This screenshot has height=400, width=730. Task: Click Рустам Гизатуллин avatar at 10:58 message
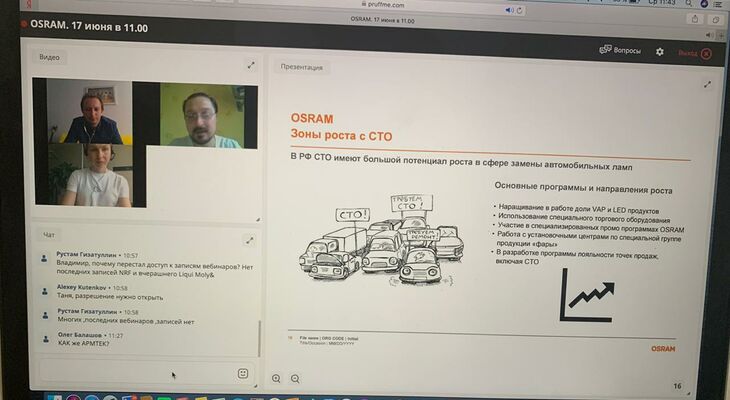click(45, 316)
